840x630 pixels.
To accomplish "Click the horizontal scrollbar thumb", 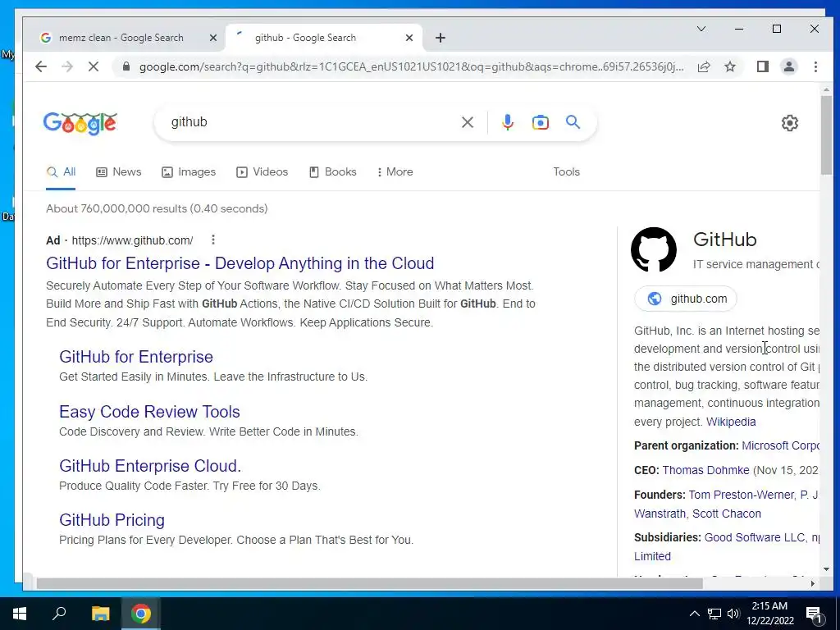I will (x=370, y=584).
